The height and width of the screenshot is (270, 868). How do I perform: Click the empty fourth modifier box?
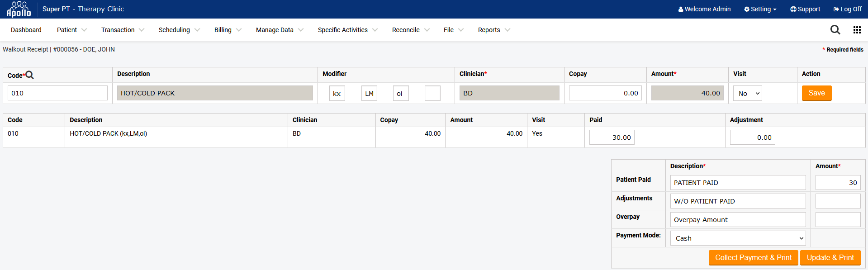pos(432,93)
